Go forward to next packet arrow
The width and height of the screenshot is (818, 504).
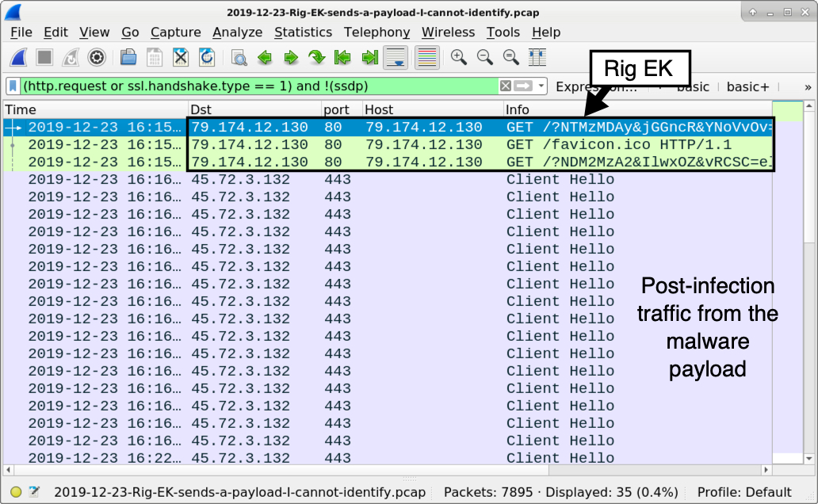(x=291, y=57)
